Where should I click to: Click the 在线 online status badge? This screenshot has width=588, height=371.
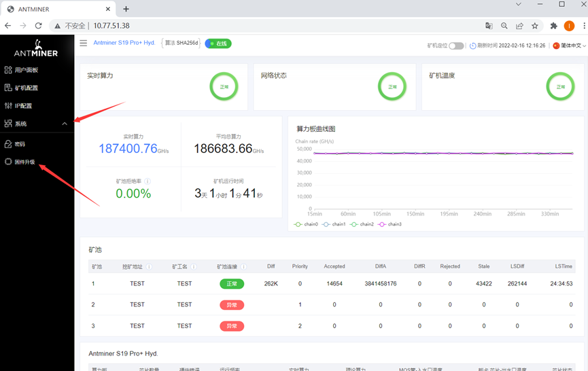(218, 43)
